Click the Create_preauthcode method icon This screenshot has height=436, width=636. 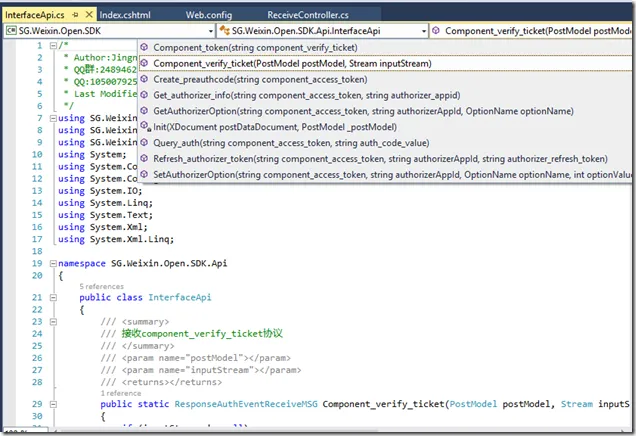(144, 79)
